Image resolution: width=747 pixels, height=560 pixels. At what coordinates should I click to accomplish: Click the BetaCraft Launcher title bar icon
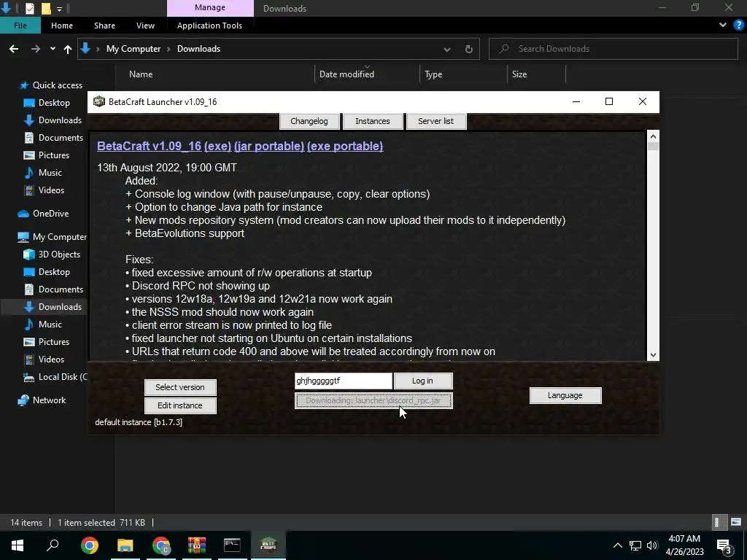[99, 101]
